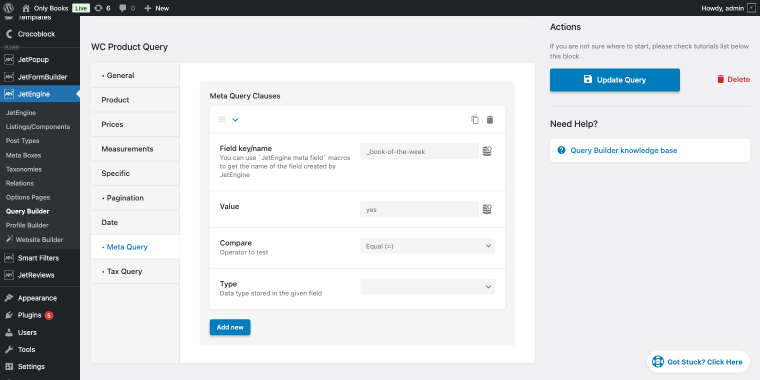The image size is (760, 380).
Task: Focus the Value input containing yes
Action: point(419,209)
